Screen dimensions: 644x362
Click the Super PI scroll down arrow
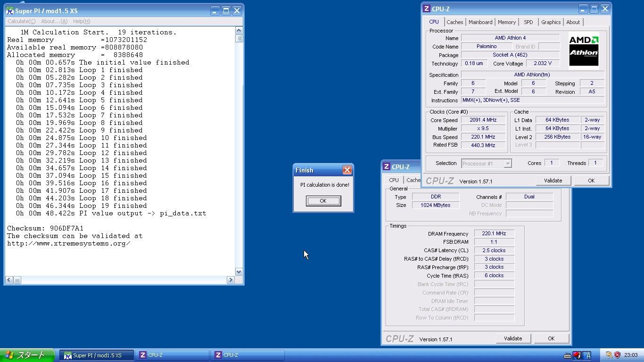tap(239, 272)
